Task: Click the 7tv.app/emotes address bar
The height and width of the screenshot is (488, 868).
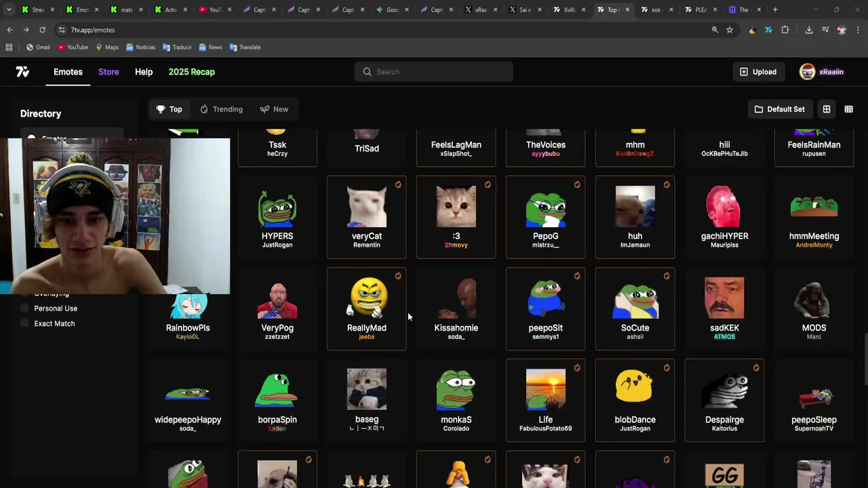Action: (387, 30)
